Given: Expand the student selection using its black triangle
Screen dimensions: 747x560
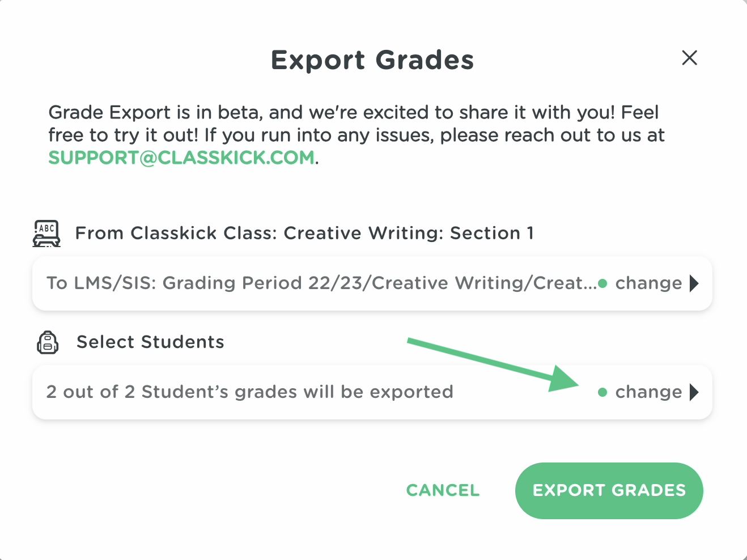Looking at the screenshot, I should (694, 392).
